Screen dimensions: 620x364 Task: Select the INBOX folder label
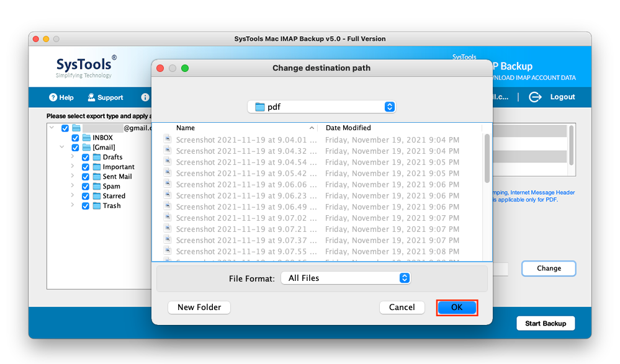(x=103, y=138)
